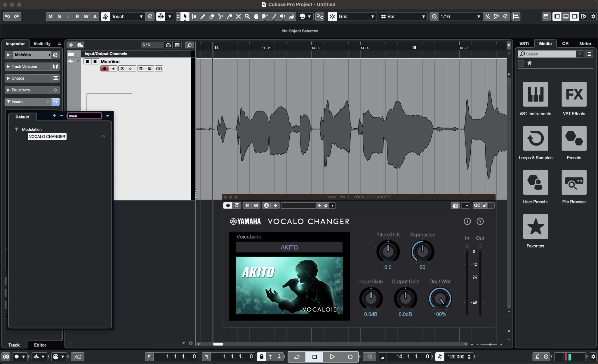598x364 pixels.
Task: Collapse the Inserts section in the Inspector
Action: tap(8, 101)
